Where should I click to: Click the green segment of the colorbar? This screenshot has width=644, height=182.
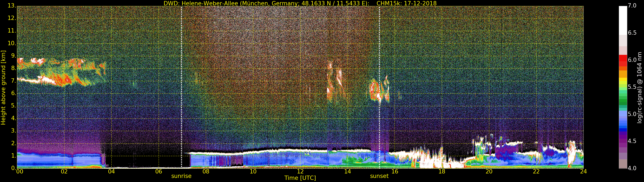tap(623, 99)
